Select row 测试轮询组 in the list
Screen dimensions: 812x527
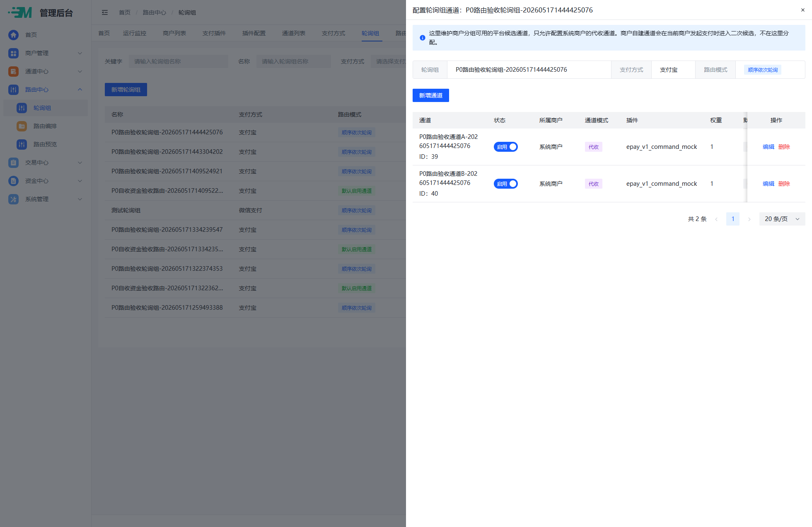255,210
